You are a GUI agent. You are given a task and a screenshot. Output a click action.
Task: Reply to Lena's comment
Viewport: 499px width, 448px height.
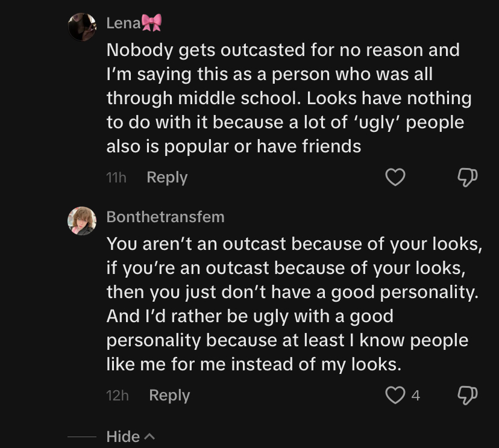(167, 177)
